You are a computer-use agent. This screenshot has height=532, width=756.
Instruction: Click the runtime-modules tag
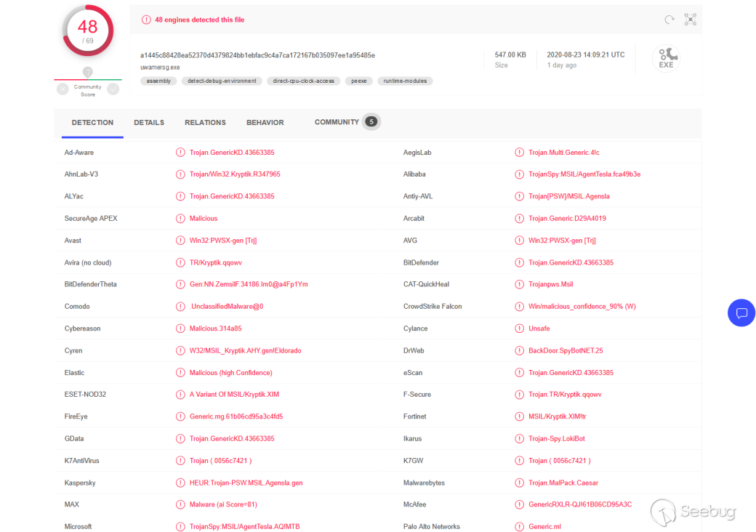click(x=405, y=81)
